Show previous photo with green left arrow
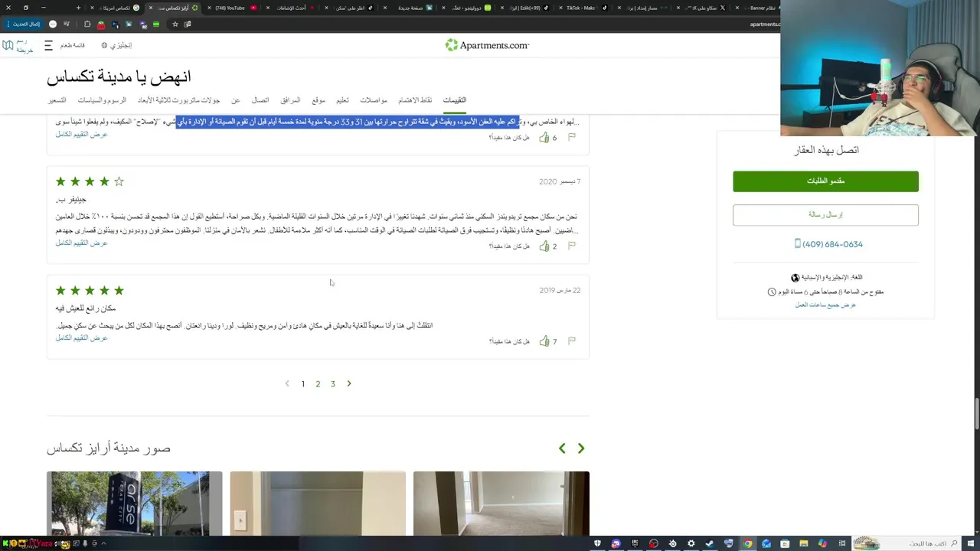Screen dimensions: 980x551 coord(562,448)
